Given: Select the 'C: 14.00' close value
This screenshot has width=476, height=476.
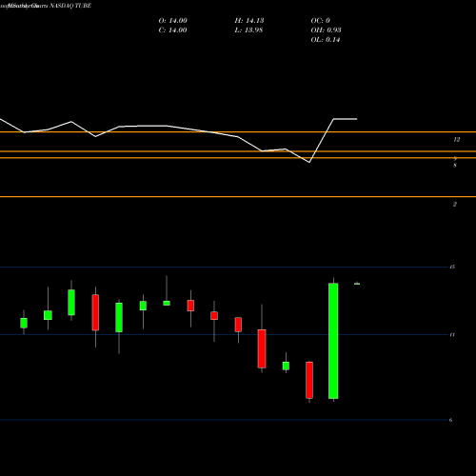Looking at the screenshot, I should (172, 30).
